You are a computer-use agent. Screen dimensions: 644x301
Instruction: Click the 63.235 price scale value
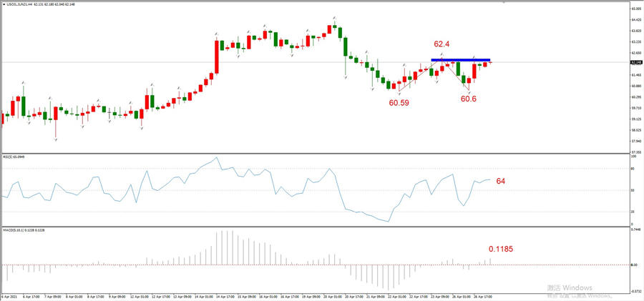[x=636, y=41]
